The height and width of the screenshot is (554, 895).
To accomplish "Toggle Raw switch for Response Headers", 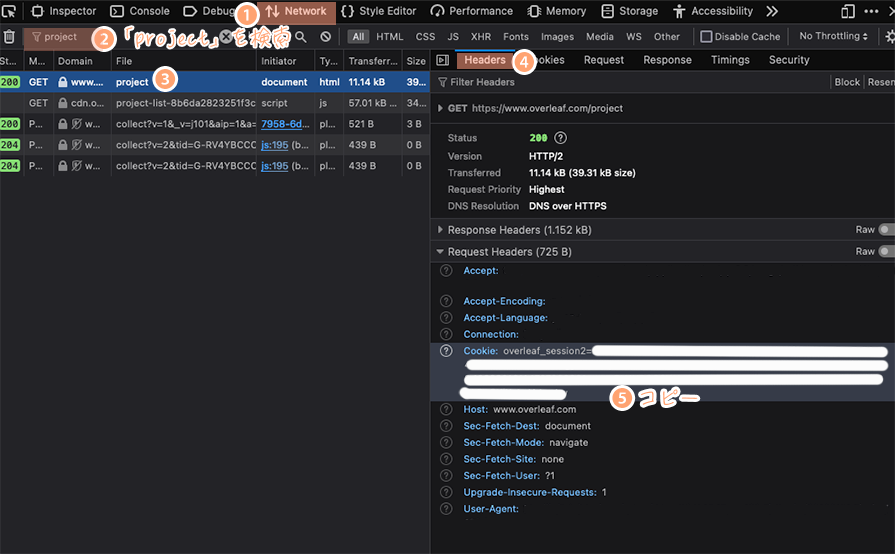I will tap(886, 230).
